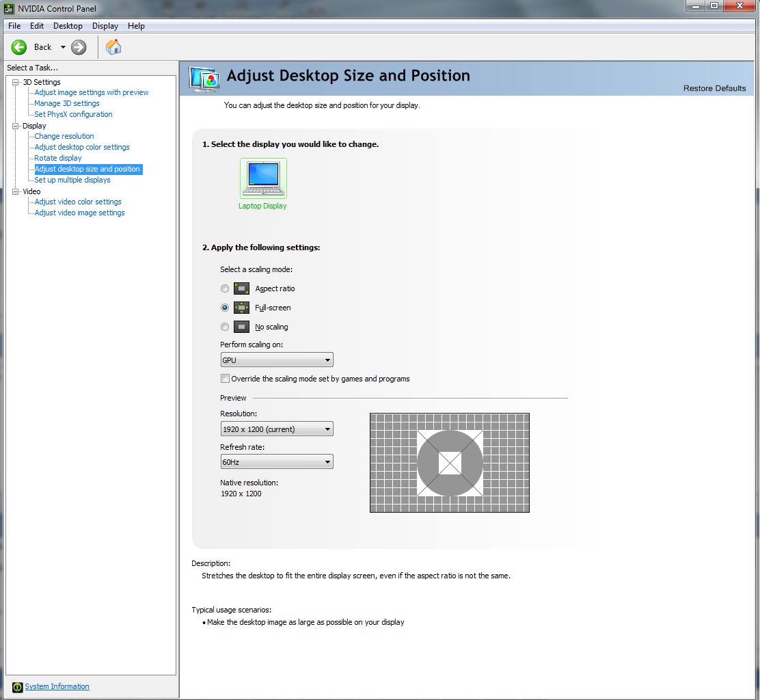Click the Video category label
Viewport: 760px width, 700px height.
31,191
